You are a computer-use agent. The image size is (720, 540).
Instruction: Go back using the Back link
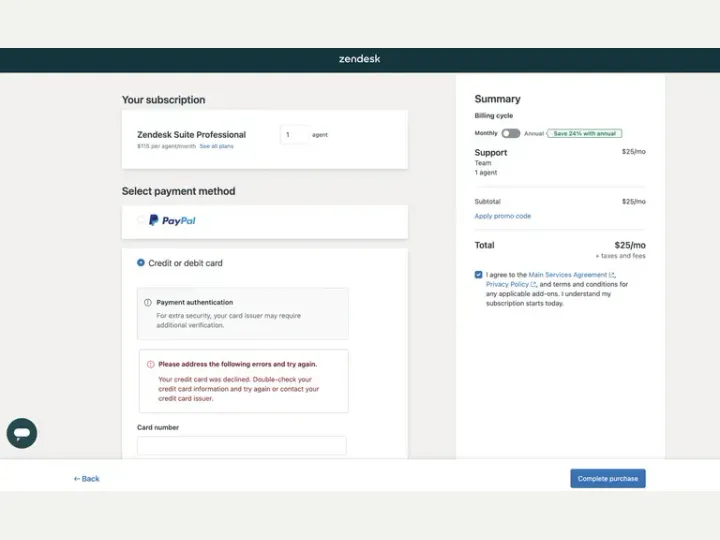(86, 478)
